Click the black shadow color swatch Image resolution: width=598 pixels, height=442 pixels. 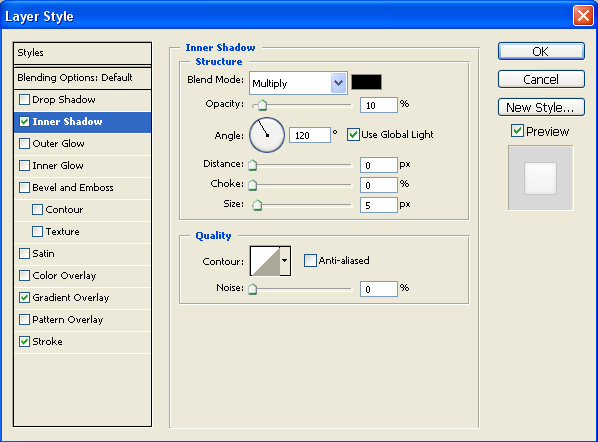pyautogui.click(x=366, y=82)
